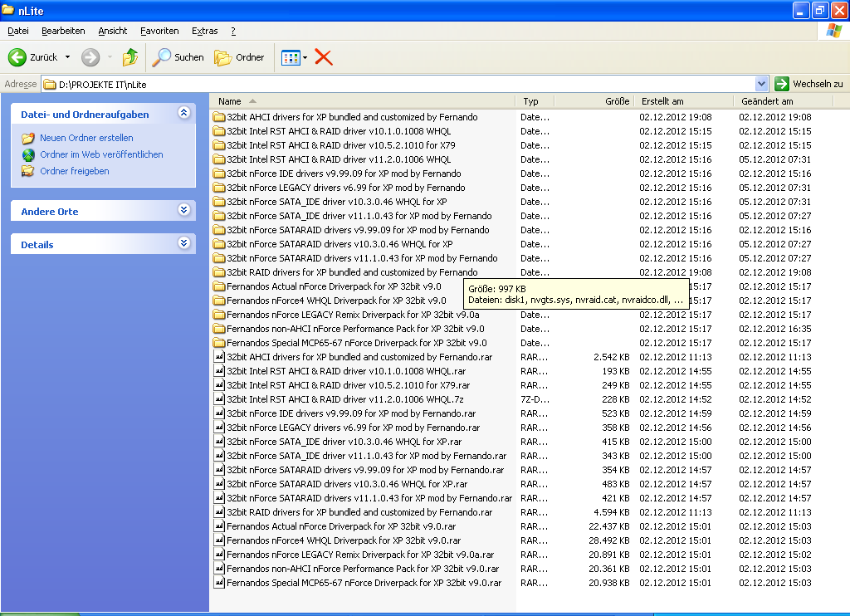The image size is (850, 616).
Task: Select folder icon of nForce LEGACY drivers v6.99
Action: coord(219,188)
